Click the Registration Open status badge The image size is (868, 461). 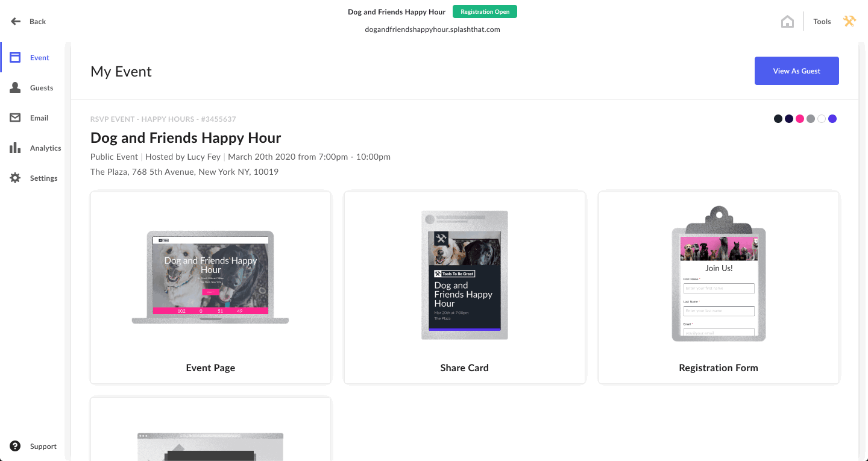[485, 11]
